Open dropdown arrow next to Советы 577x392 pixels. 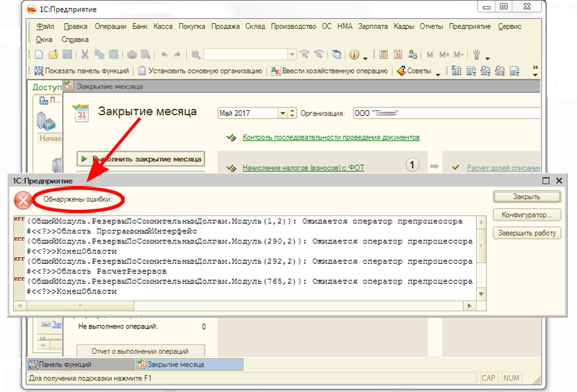coord(438,74)
